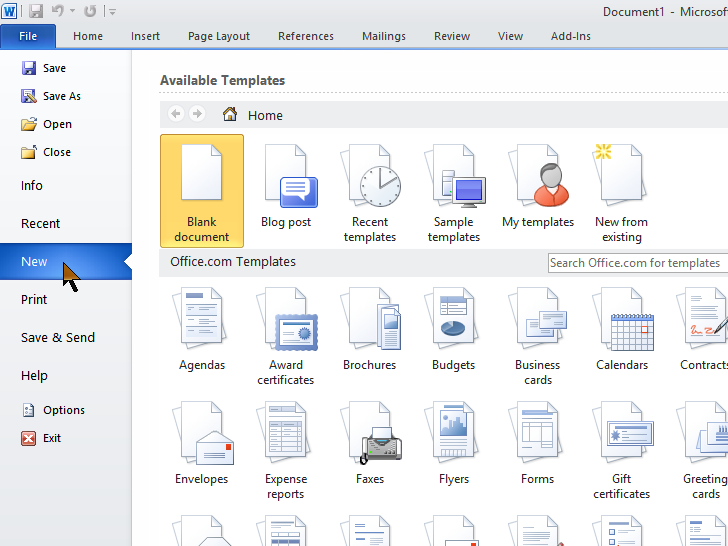Switch to the View tab
This screenshot has width=728, height=546.
510,36
